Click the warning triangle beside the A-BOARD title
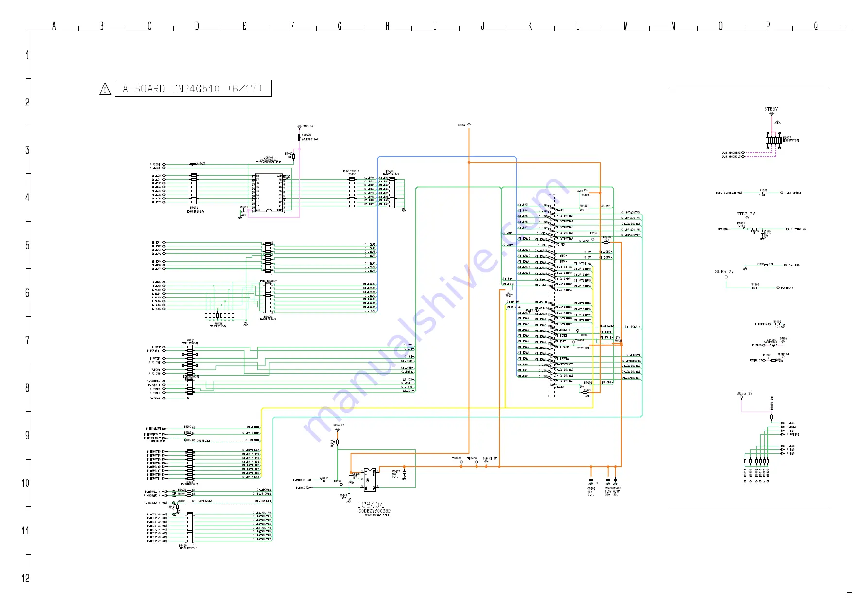The image size is (868, 613). pyautogui.click(x=105, y=89)
